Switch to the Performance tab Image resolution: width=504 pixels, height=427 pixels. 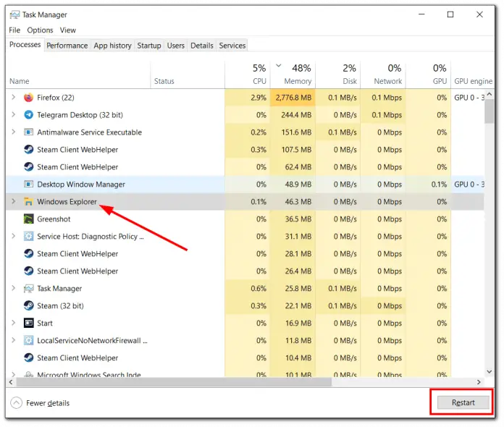67,46
